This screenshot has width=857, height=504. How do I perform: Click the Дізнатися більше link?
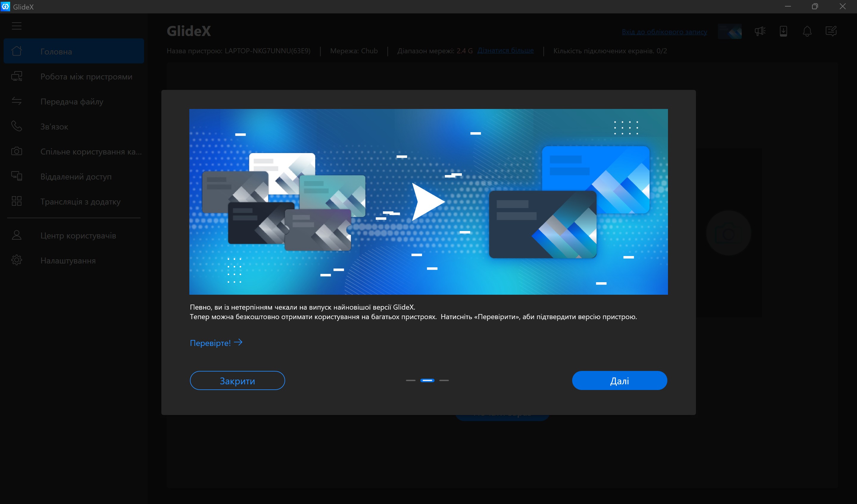(505, 50)
